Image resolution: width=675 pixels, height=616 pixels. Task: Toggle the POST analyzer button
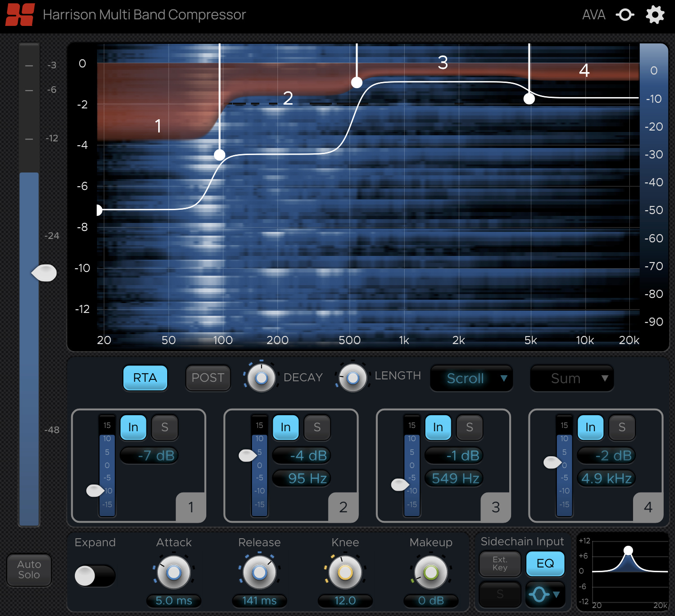208,378
